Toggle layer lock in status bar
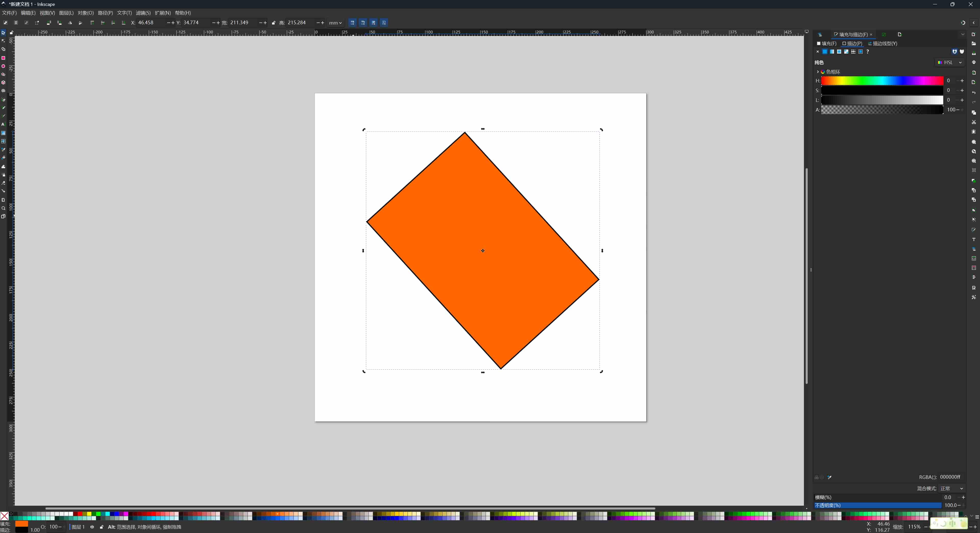Screen dimensions: 980x533 click(101, 527)
